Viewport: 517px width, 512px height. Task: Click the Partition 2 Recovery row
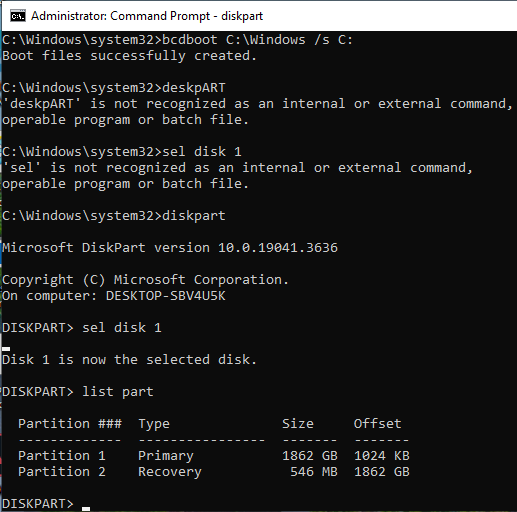click(214, 472)
